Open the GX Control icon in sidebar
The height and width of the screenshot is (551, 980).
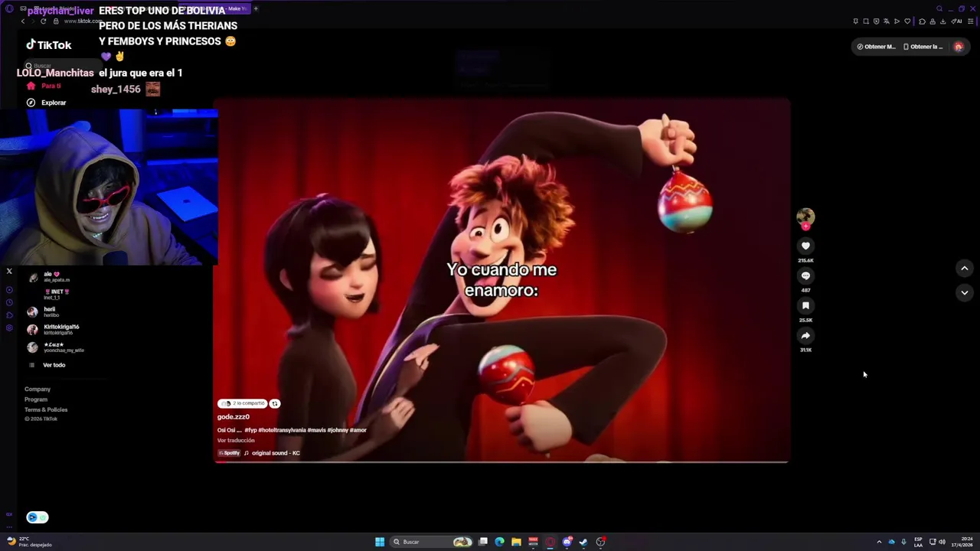(9, 514)
